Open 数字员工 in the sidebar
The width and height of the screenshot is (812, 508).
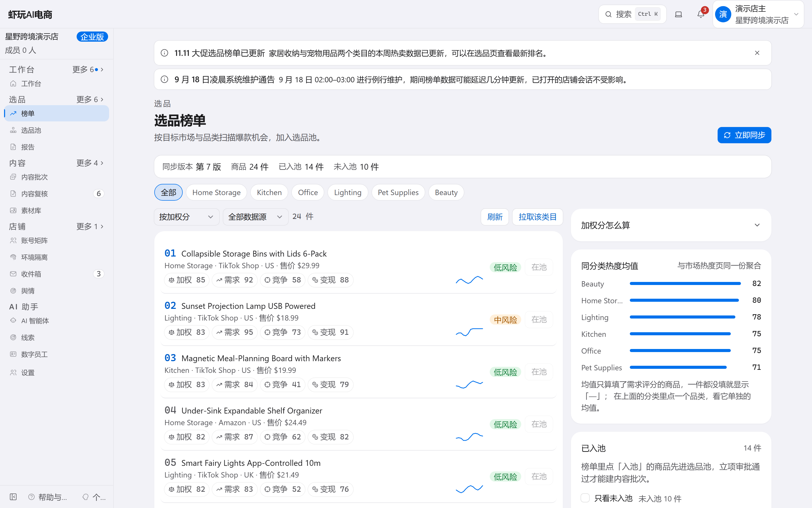tap(56, 355)
